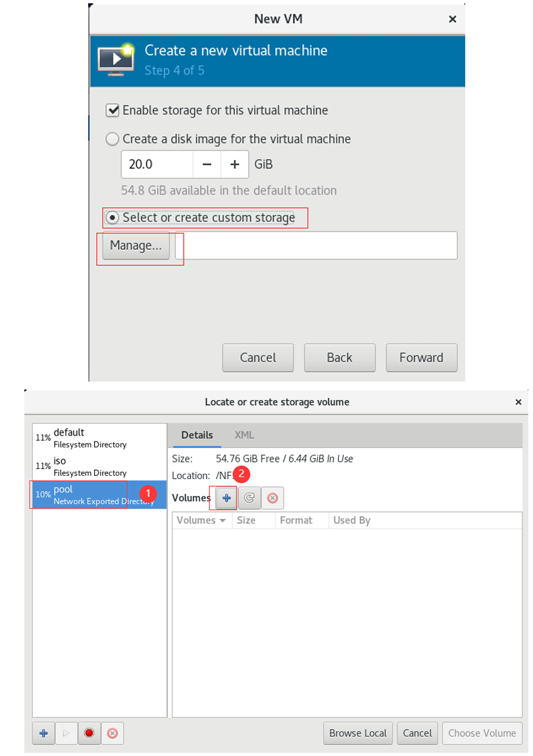Screen dimensions: 533x756
Task: Close the New VM dialog
Action: click(x=453, y=19)
